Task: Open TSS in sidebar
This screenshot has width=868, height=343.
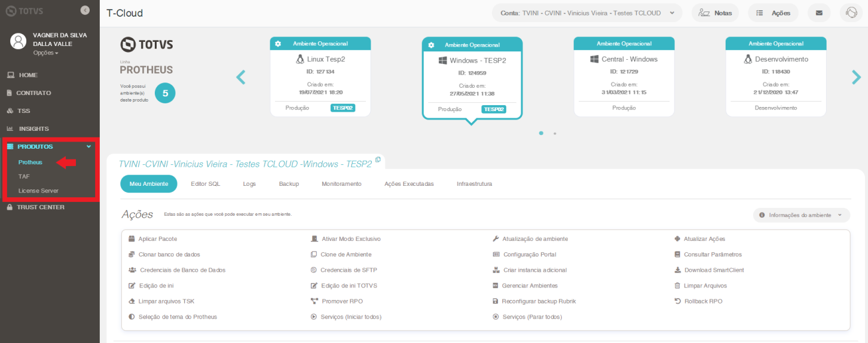Action: point(18,111)
